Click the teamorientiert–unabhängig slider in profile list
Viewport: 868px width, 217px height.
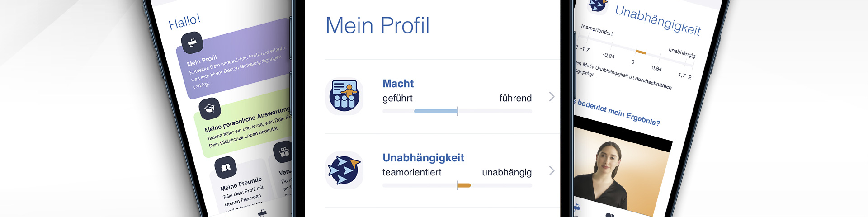[x=457, y=185]
